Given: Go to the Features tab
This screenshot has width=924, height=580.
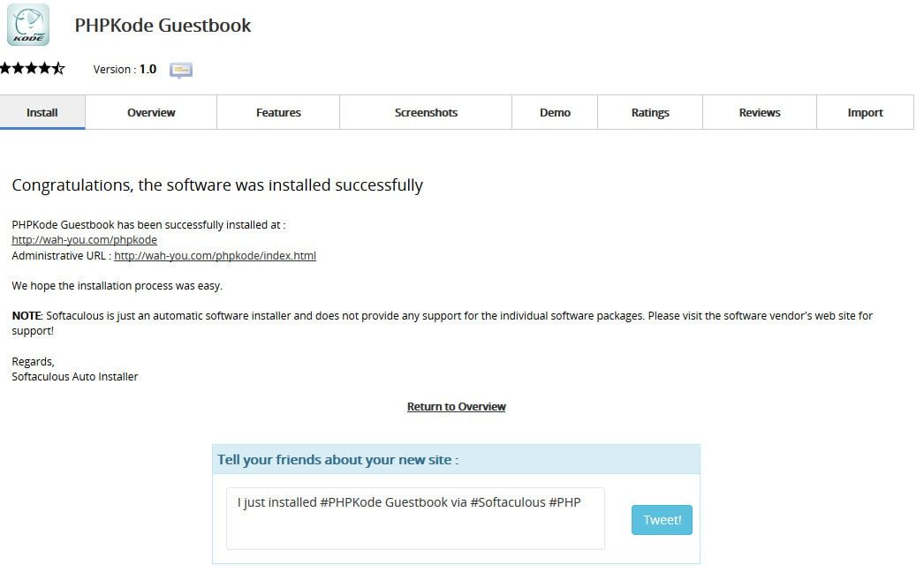Looking at the screenshot, I should coord(278,113).
